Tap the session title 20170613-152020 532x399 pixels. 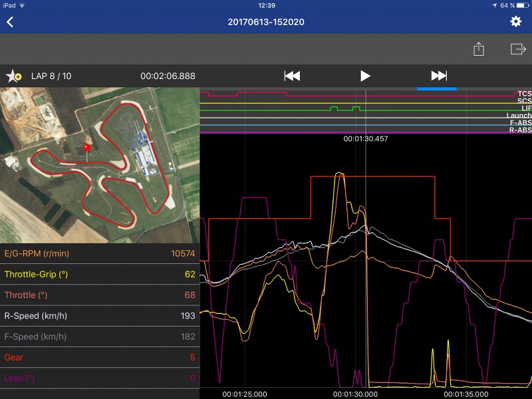(266, 22)
